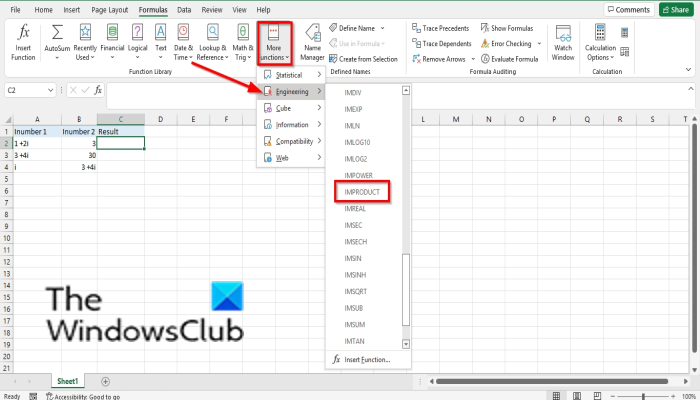Click the More Functions button
Image resolution: width=700 pixels, height=400 pixels.
click(x=274, y=43)
